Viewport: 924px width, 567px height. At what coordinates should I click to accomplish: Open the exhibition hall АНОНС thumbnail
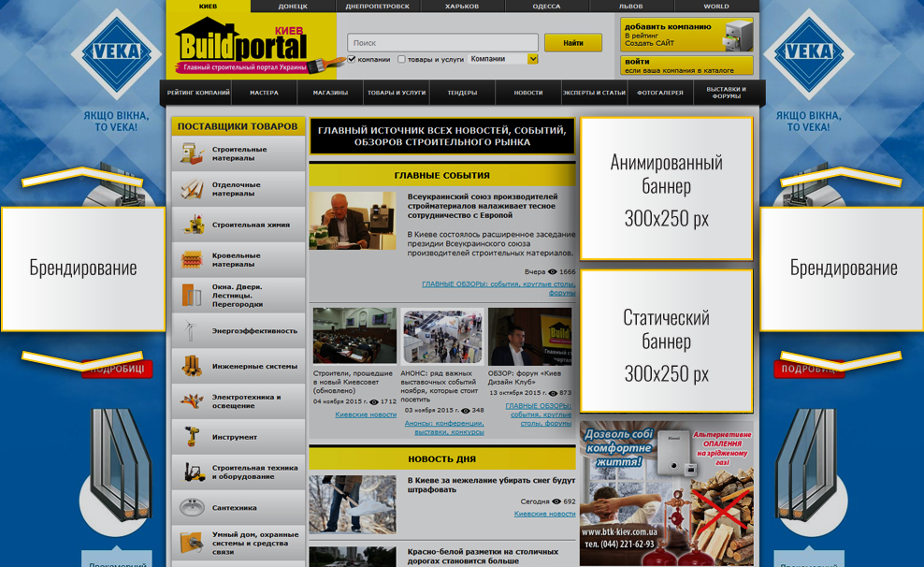442,337
